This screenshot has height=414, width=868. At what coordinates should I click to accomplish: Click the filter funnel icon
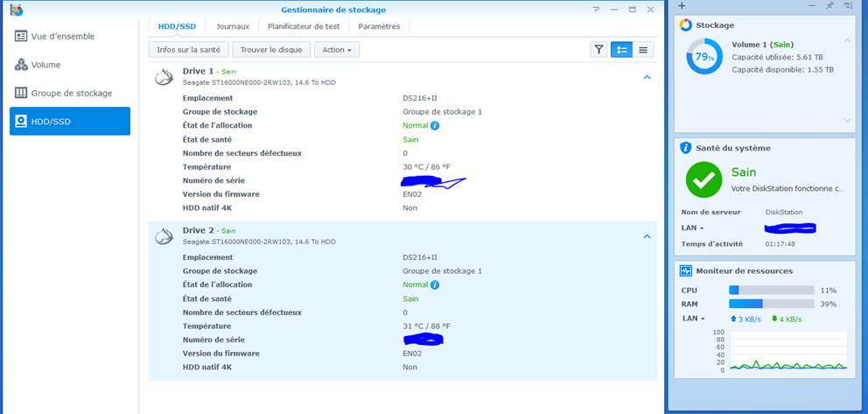598,50
